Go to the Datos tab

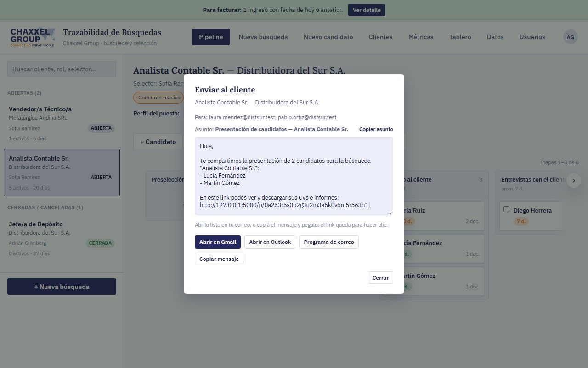(x=495, y=37)
